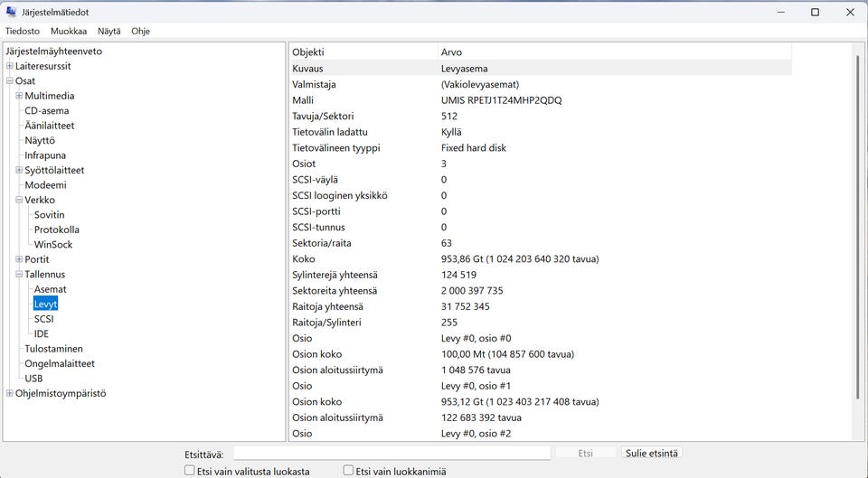Select the Raitoja yhteensä row
The height and width of the screenshot is (478, 868).
[541, 306]
